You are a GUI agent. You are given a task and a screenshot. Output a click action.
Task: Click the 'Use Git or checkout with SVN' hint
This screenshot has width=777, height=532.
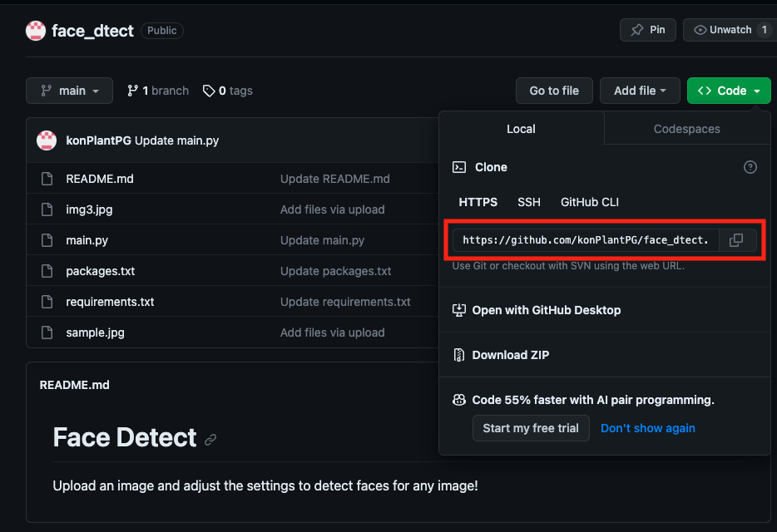pos(568,266)
